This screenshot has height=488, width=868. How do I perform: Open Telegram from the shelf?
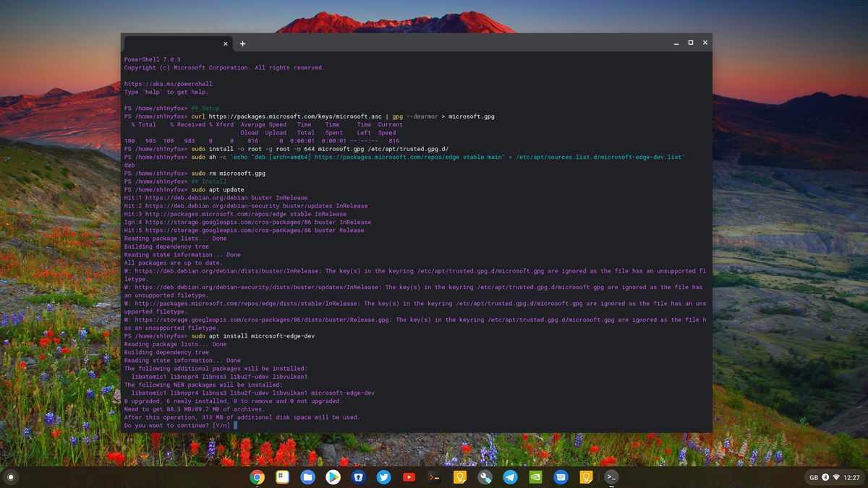(x=509, y=477)
